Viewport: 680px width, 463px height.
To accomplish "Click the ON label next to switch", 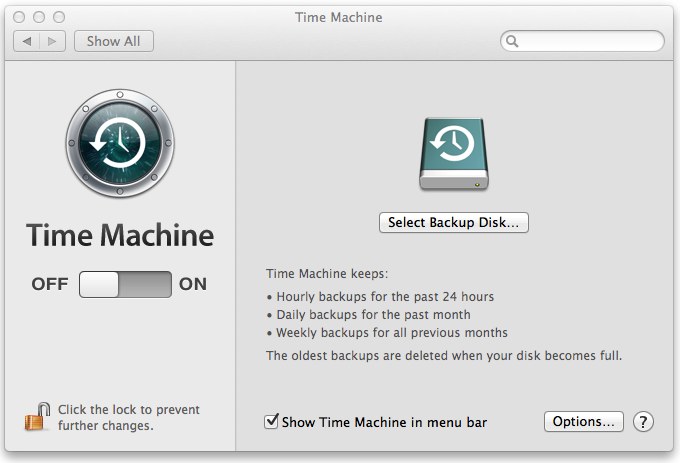I will pyautogui.click(x=193, y=284).
